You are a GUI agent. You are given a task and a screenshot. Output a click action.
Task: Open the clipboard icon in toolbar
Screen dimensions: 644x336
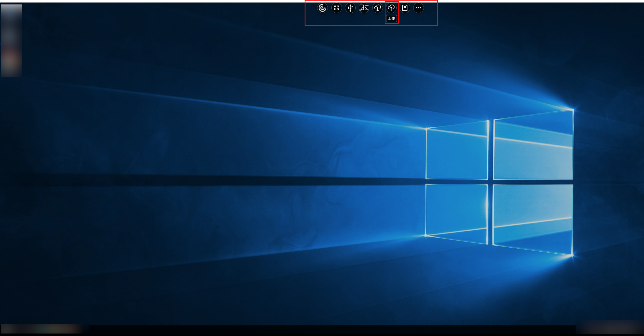[405, 8]
